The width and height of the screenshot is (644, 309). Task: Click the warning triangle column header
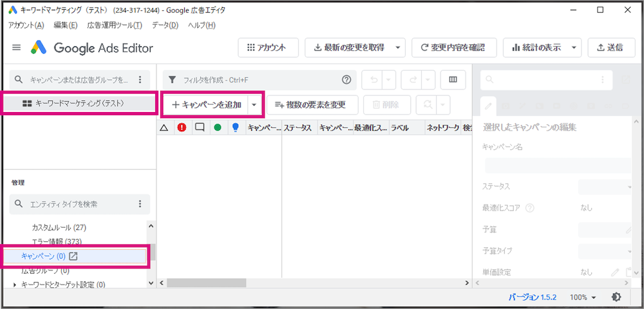click(x=164, y=127)
